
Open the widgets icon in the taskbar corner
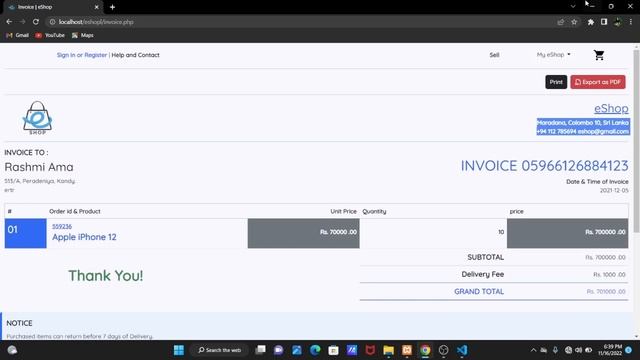click(12, 350)
